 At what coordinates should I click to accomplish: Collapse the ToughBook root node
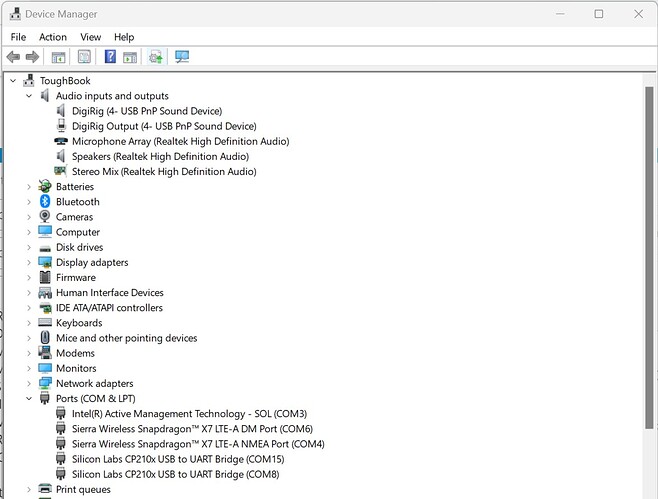tap(13, 81)
